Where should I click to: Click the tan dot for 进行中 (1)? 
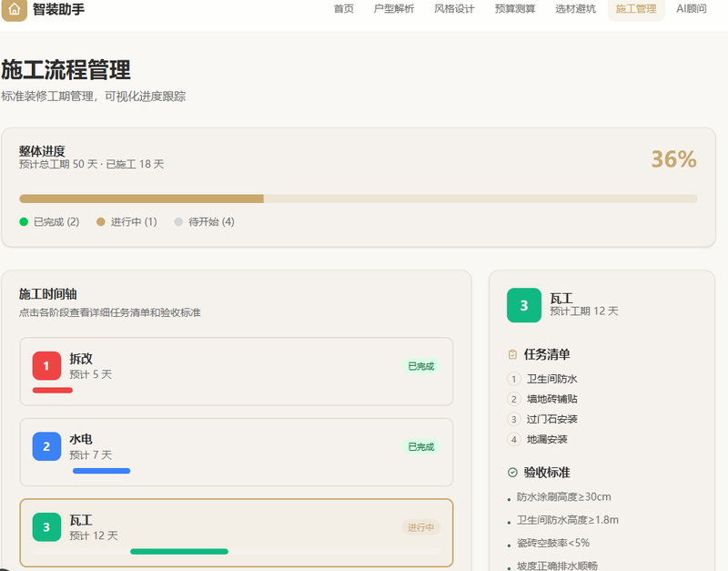101,222
